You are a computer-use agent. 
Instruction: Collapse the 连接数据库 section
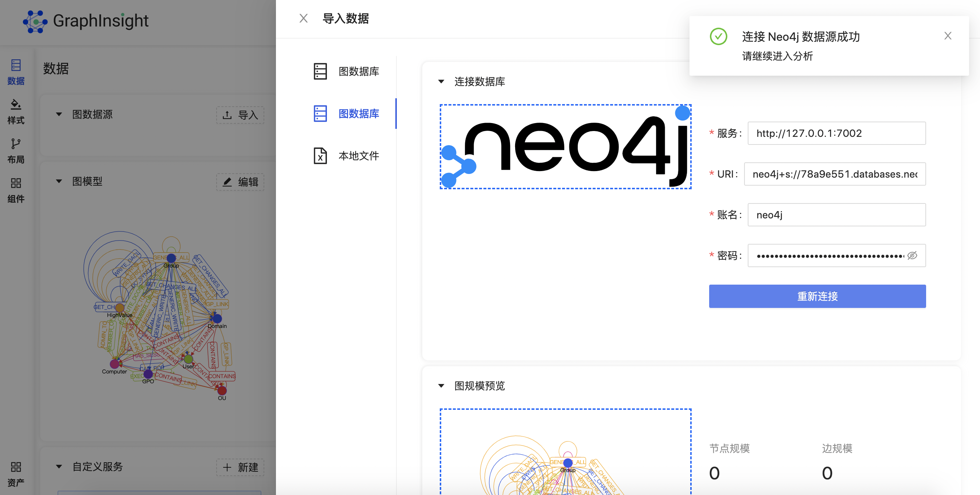(x=441, y=82)
